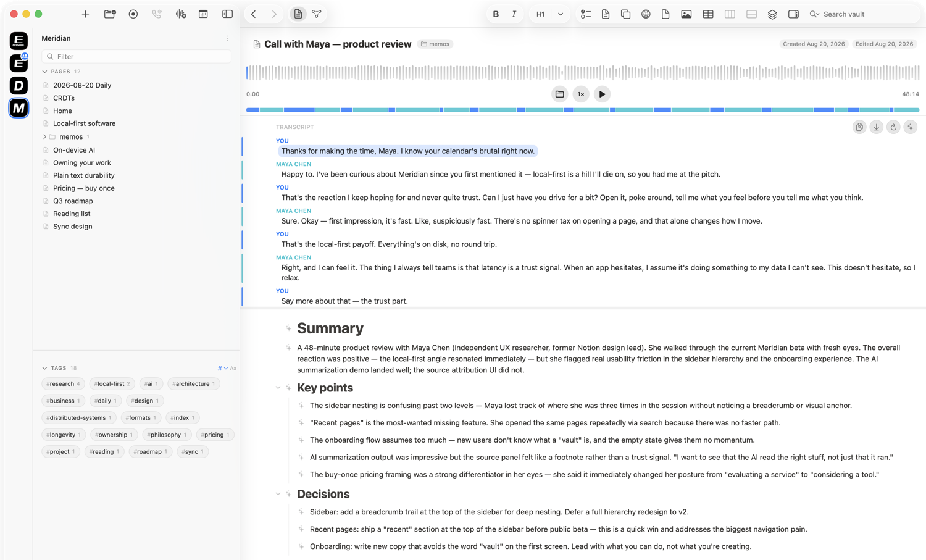The image size is (926, 560).
Task: Toggle italic formatting
Action: click(514, 14)
